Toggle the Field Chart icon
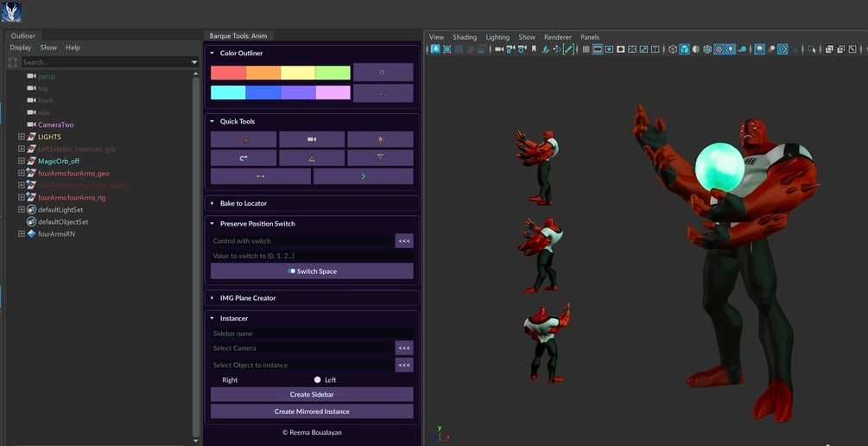Screen dimensions: 868x446 [632, 48]
